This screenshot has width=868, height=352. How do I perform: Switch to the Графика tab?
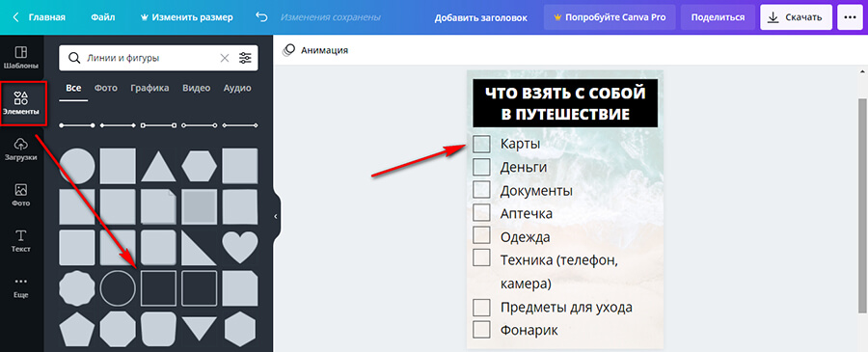click(150, 88)
